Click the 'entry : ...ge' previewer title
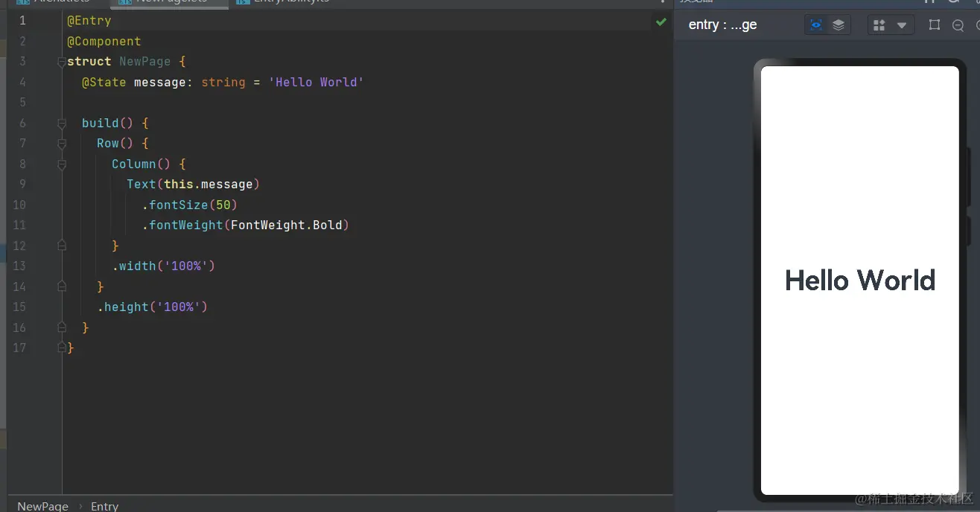The image size is (980, 512). [x=722, y=25]
